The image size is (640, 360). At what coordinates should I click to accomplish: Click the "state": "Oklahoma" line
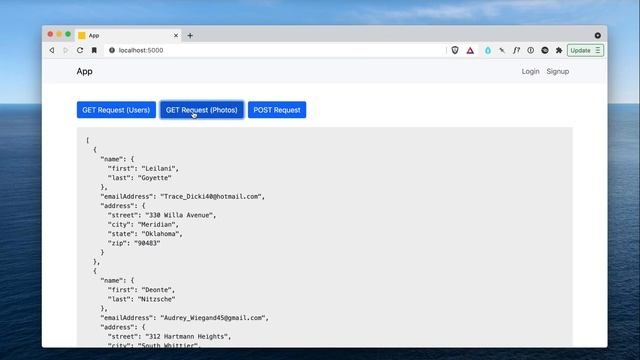[145, 234]
